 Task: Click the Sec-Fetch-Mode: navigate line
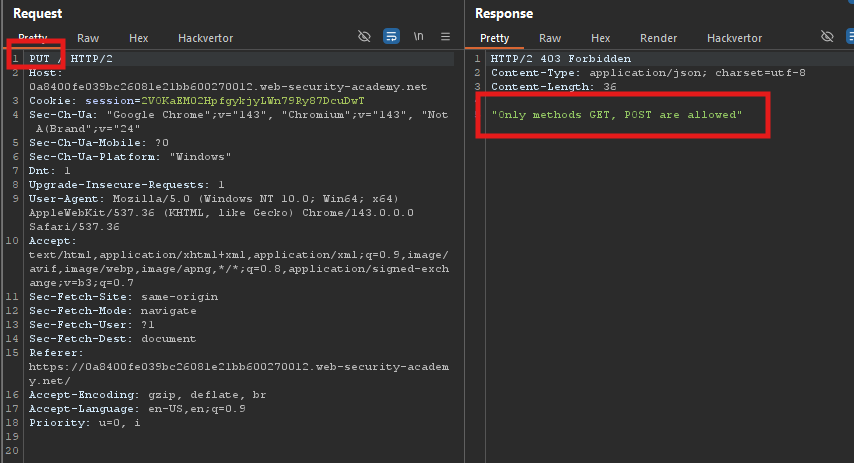[x=113, y=311]
